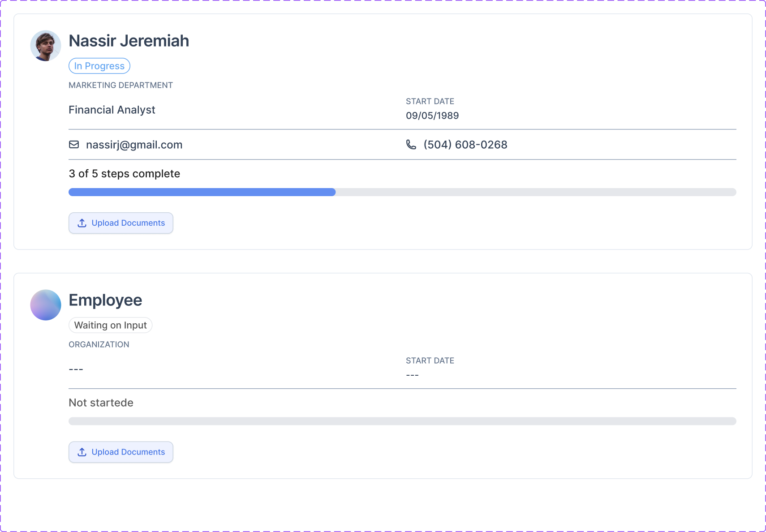
Task: Click the In Progress status badge
Action: [99, 66]
